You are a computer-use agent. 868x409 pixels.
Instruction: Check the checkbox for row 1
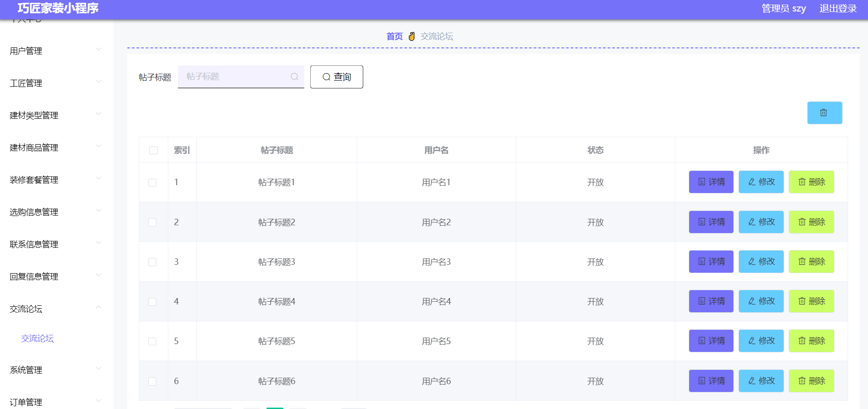tap(152, 182)
